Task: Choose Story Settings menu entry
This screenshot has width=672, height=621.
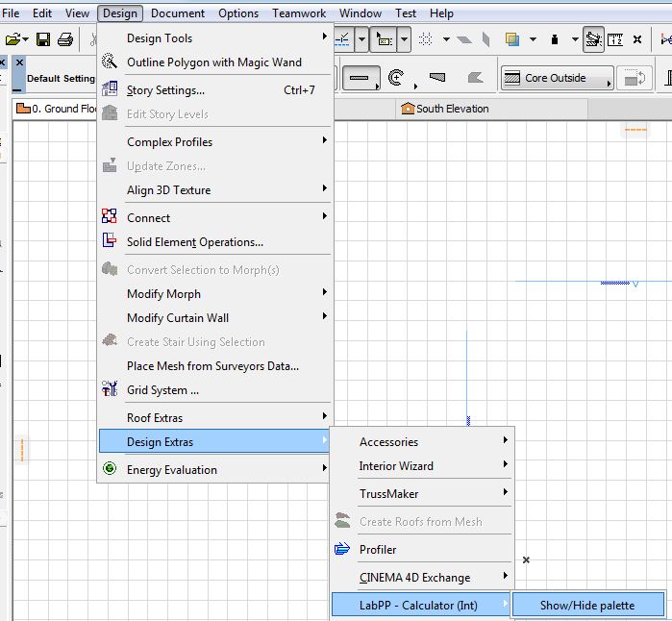Action: [x=214, y=90]
